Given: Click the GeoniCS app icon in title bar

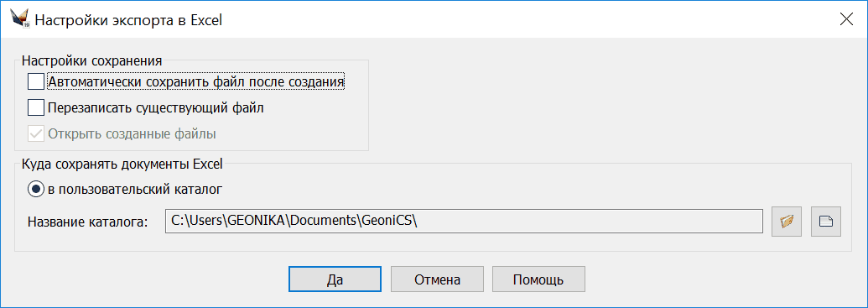Looking at the screenshot, I should tap(20, 19).
